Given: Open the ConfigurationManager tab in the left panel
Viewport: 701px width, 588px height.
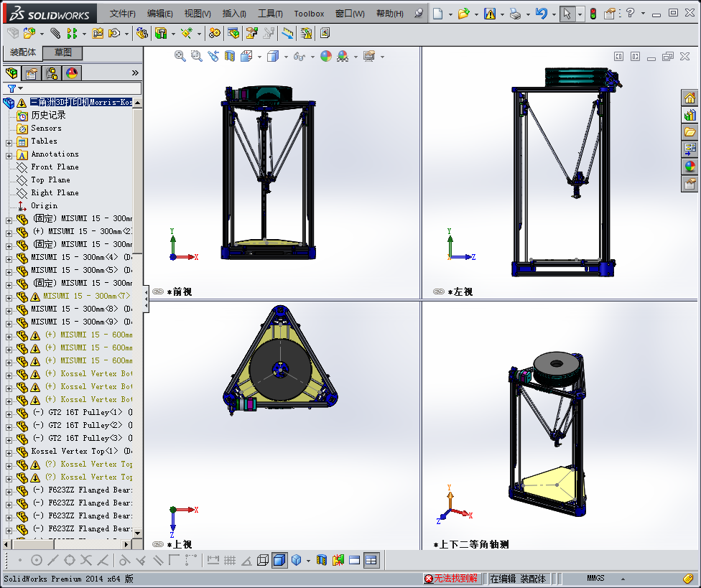Looking at the screenshot, I should (52, 73).
